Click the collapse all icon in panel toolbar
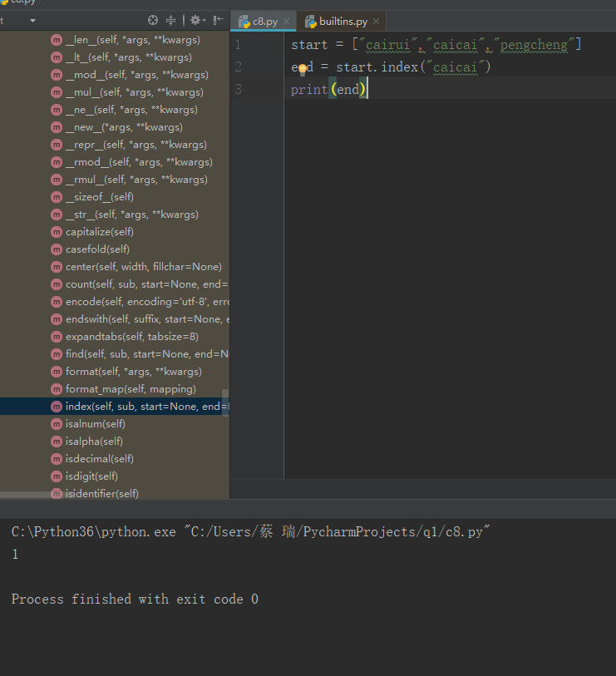Image resolution: width=616 pixels, height=676 pixels. 170,20
